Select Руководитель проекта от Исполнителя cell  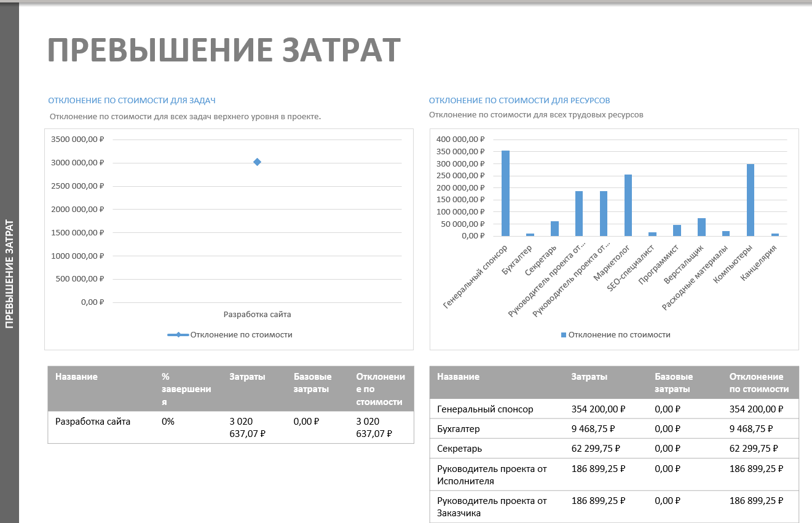(492, 474)
